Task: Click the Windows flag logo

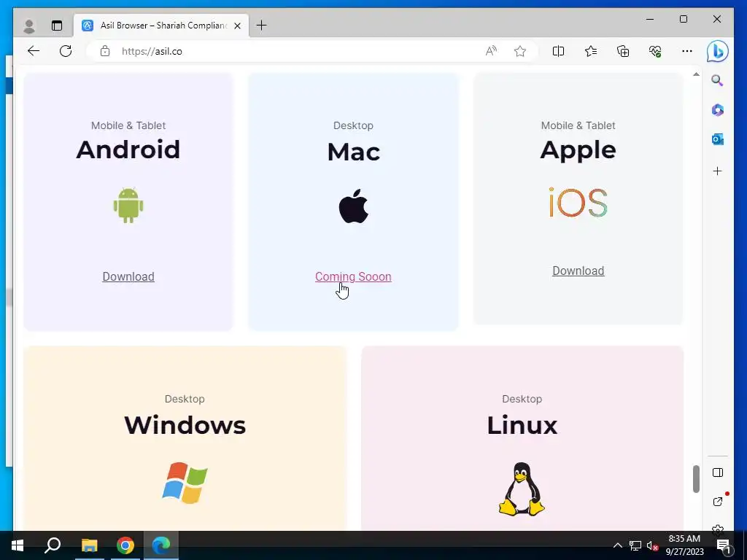Action: coord(185,483)
